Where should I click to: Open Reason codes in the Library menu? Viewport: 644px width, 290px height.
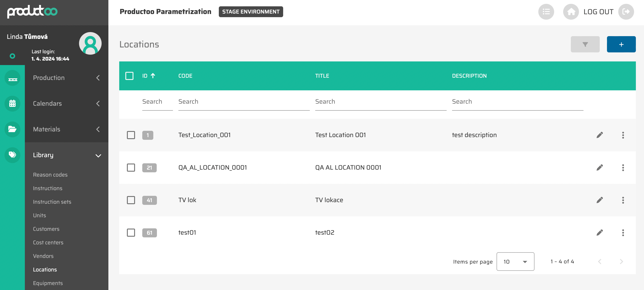tap(50, 175)
